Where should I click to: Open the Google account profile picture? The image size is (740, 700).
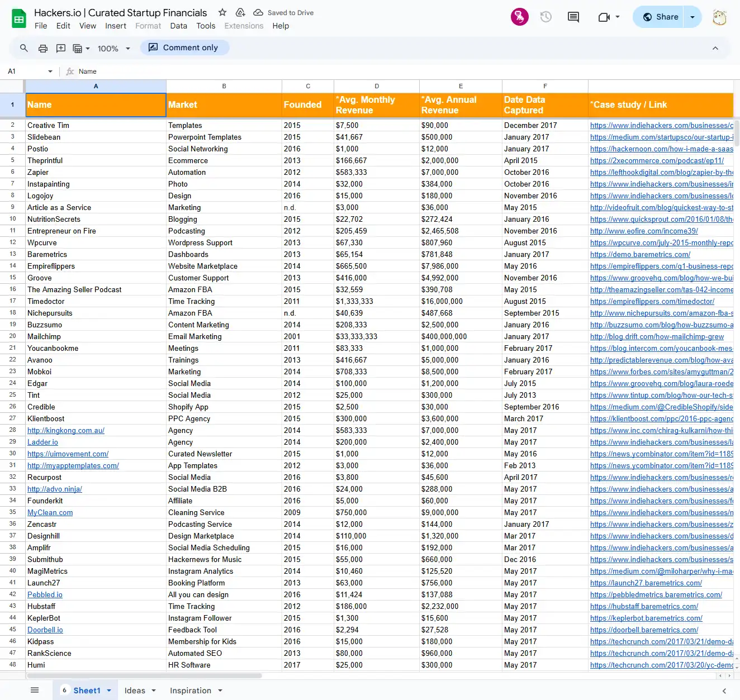pyautogui.click(x=720, y=17)
